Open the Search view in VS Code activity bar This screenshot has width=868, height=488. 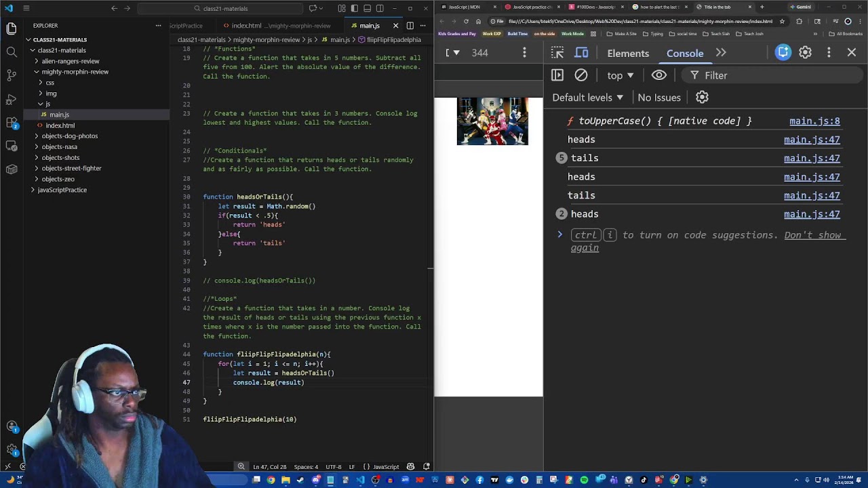click(x=12, y=52)
